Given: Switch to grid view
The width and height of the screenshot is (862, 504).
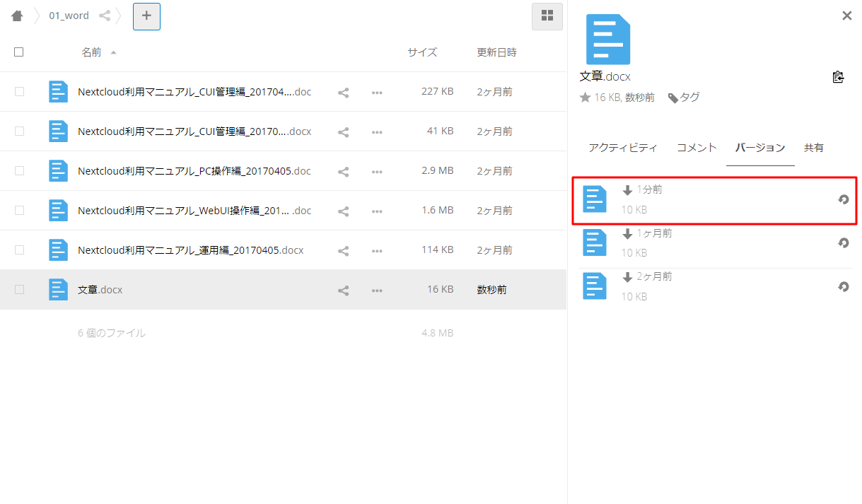Looking at the screenshot, I should [547, 16].
